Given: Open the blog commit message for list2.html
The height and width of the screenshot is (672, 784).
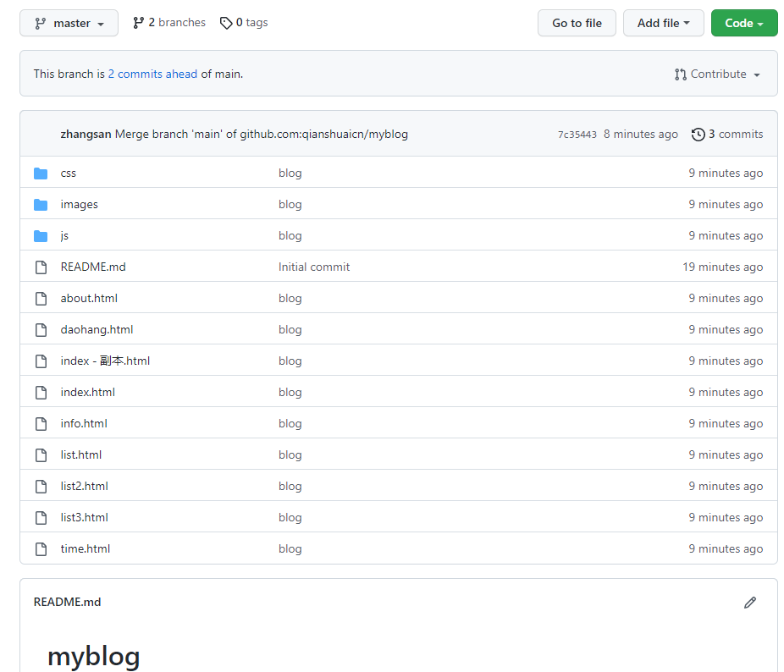Looking at the screenshot, I should point(290,486).
